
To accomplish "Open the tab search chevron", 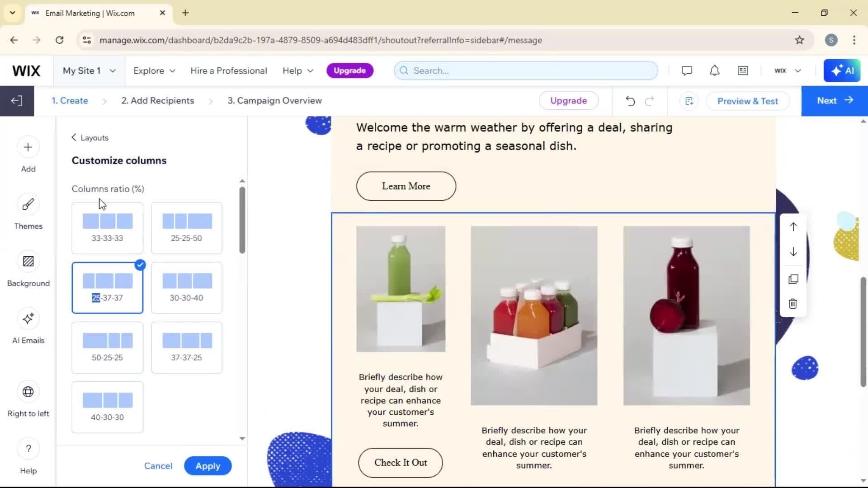I will click(12, 13).
